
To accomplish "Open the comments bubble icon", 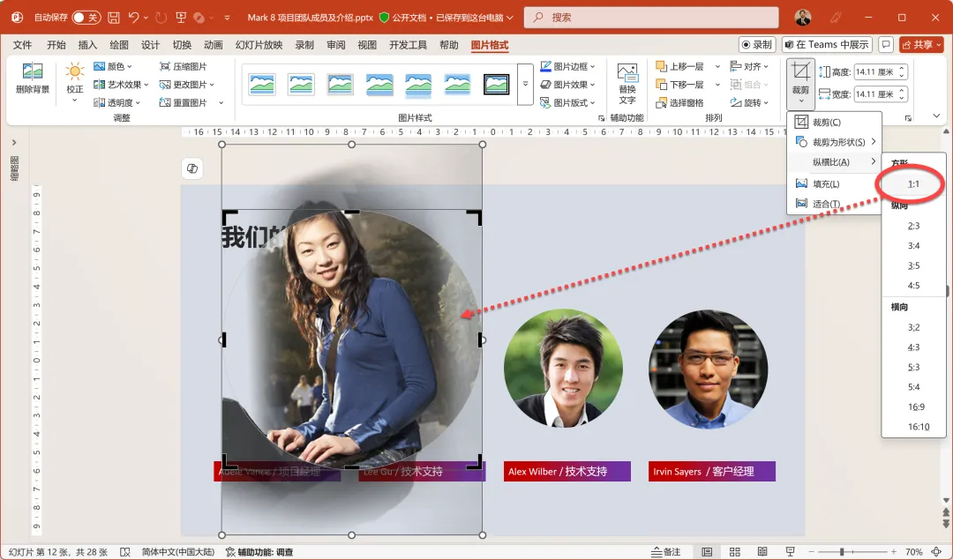I will click(x=886, y=44).
